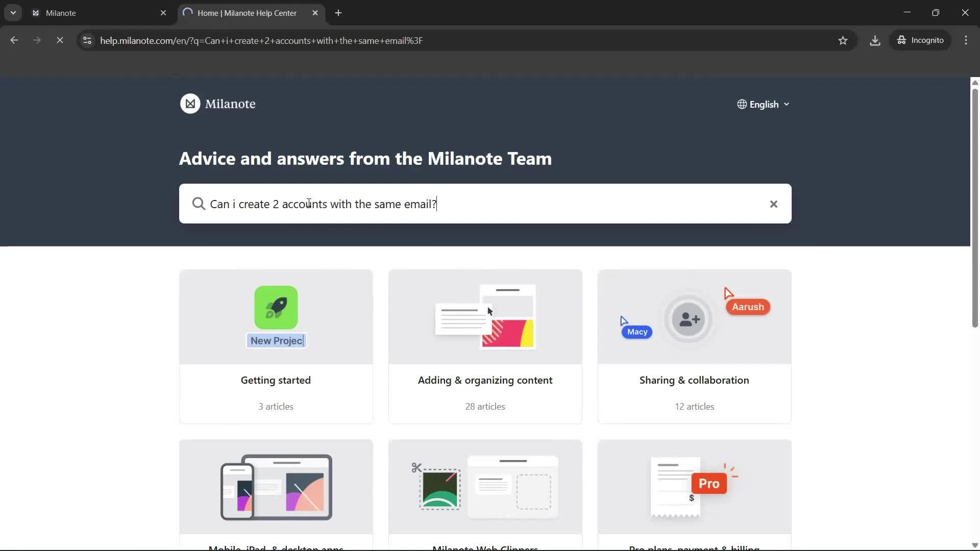Click the search magnifier icon in the search bar
Viewport: 980px width, 551px height.
(x=199, y=204)
